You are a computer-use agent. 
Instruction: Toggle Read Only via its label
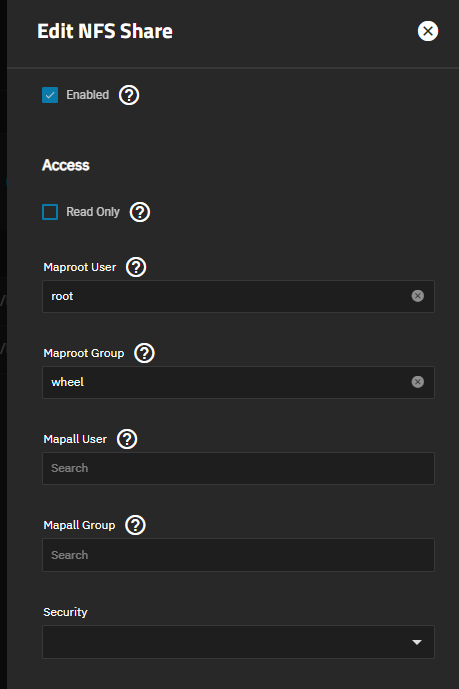[93, 212]
